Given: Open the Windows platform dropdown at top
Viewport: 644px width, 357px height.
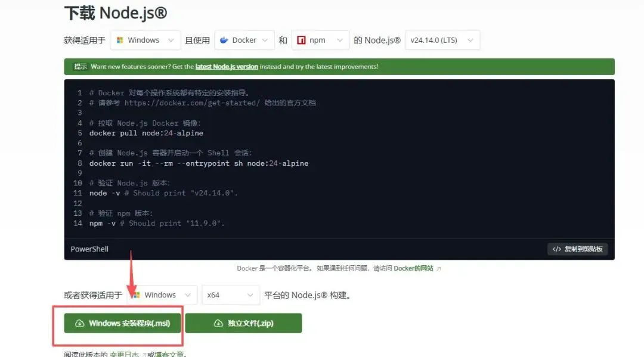Looking at the screenshot, I should pos(145,40).
